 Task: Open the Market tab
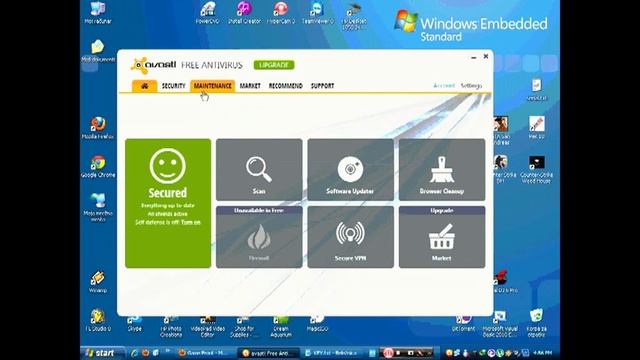point(250,86)
